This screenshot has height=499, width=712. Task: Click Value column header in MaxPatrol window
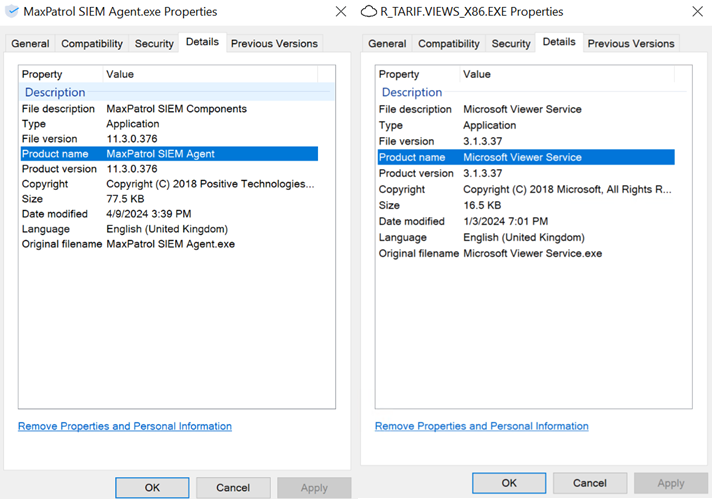click(x=210, y=74)
